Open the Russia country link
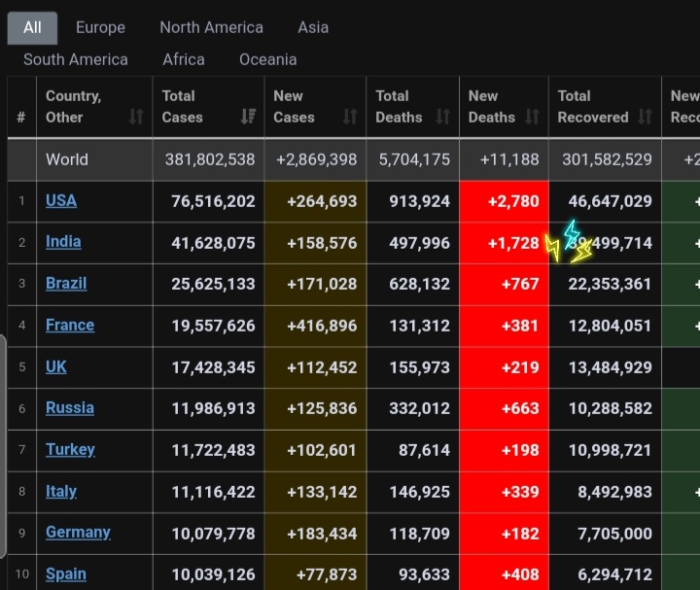This screenshot has width=700, height=590. click(x=70, y=407)
